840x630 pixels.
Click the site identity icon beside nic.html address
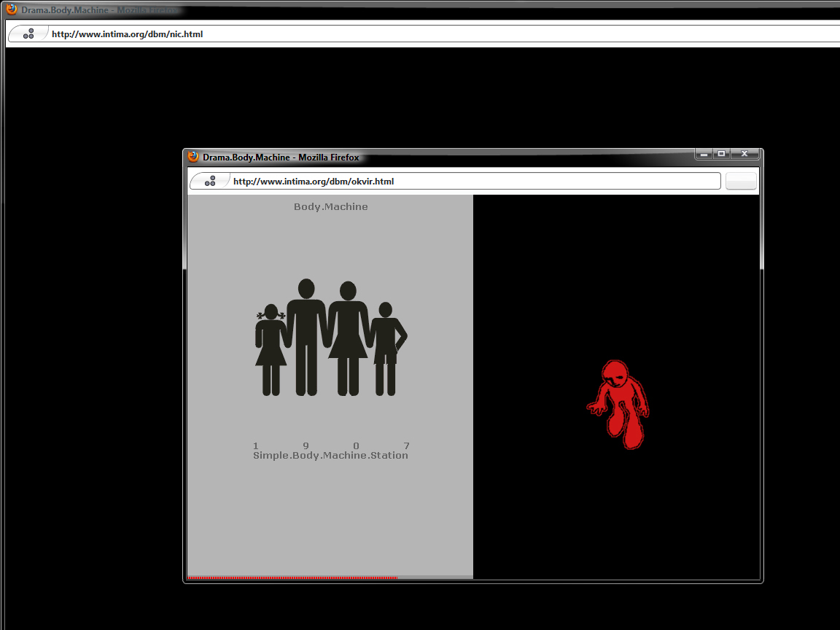point(28,34)
